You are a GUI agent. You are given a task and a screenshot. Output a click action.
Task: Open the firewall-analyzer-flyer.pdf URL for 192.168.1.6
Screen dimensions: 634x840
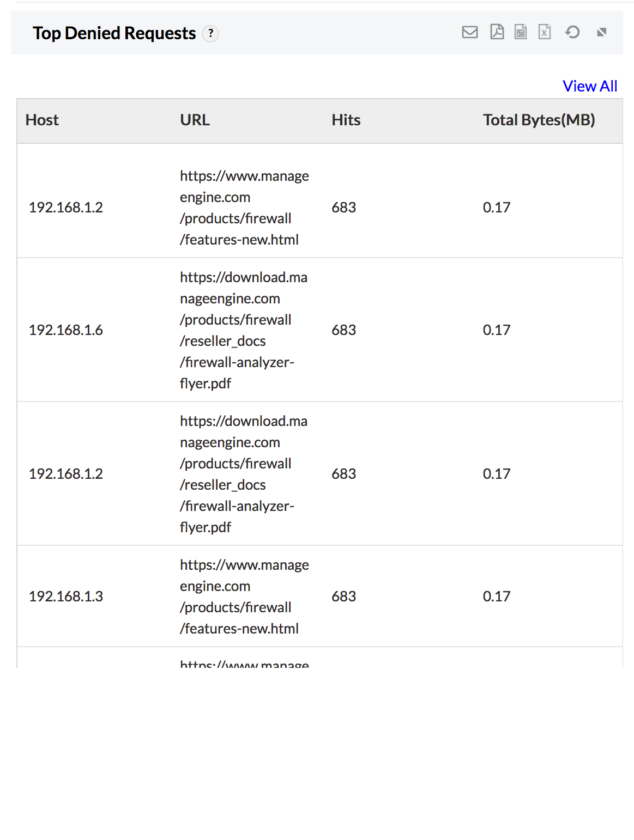click(x=244, y=330)
